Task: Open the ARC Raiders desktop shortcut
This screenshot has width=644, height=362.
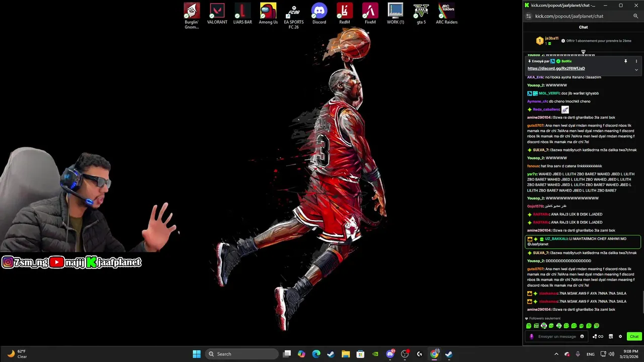Action: pos(447,14)
